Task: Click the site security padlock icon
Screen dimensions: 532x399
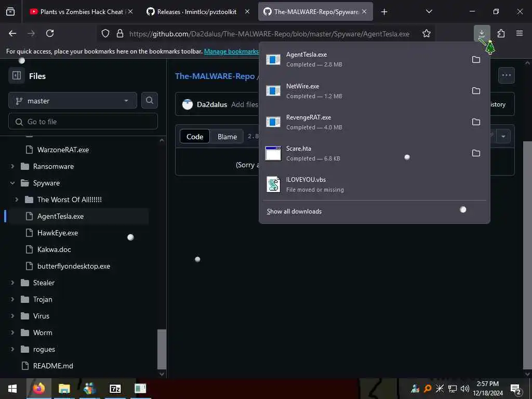Action: click(x=120, y=33)
